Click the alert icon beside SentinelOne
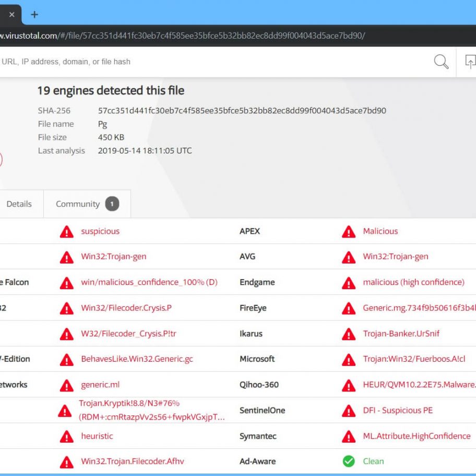Viewport: 476px width, 476px height. click(x=349, y=410)
